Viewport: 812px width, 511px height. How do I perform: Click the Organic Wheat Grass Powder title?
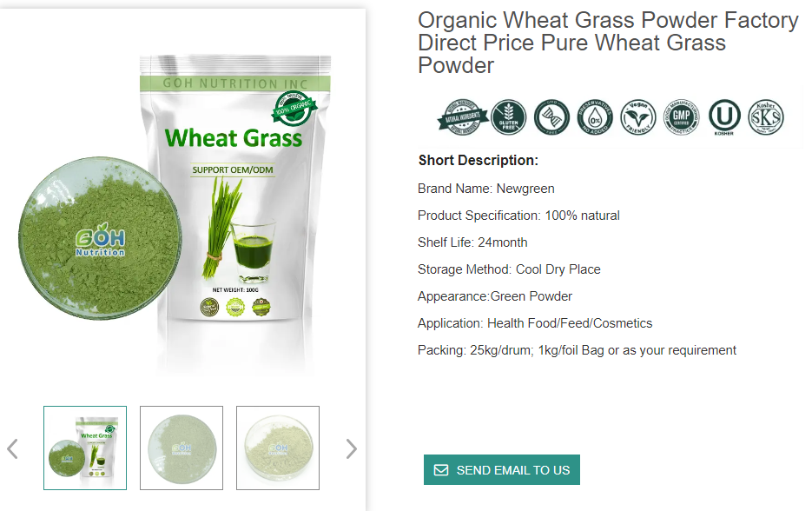pyautogui.click(x=608, y=43)
